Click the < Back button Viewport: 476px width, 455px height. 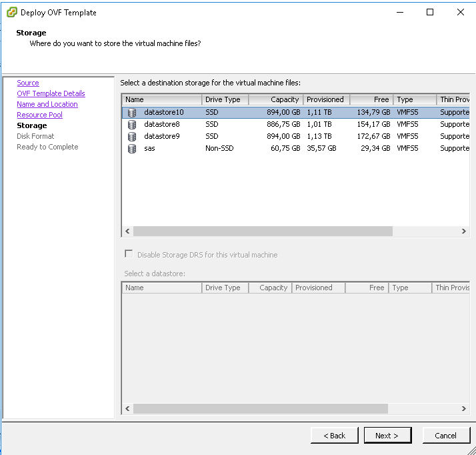point(334,436)
